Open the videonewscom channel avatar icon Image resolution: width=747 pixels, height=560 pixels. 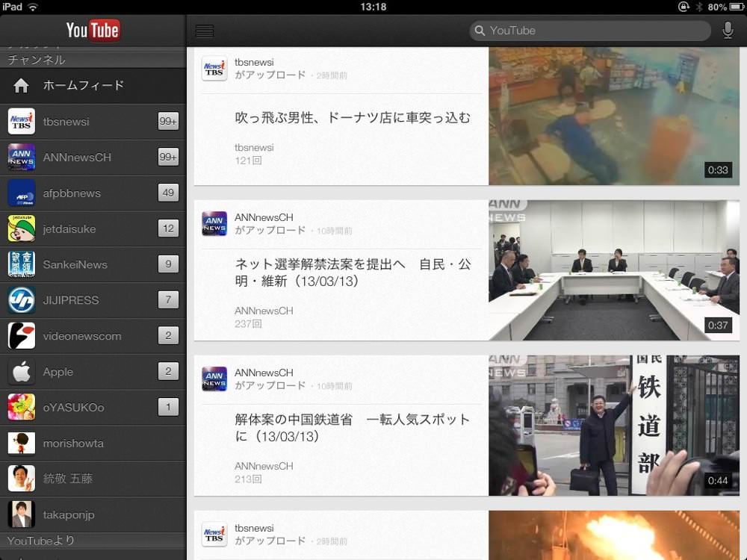pos(22,336)
